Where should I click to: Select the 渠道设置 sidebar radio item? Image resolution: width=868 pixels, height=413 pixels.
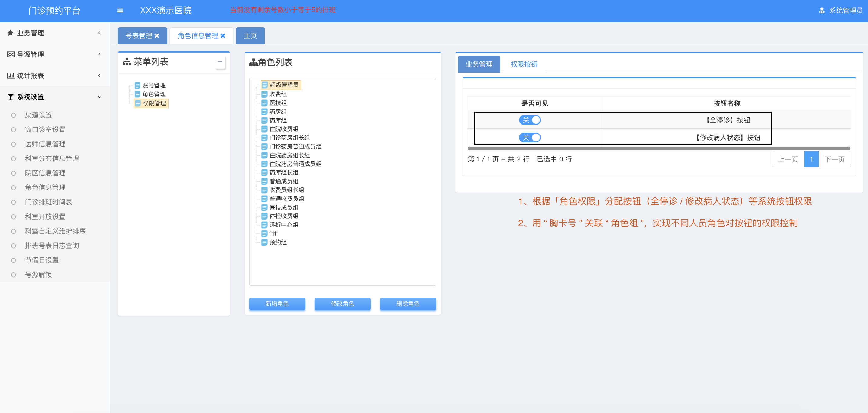click(14, 115)
